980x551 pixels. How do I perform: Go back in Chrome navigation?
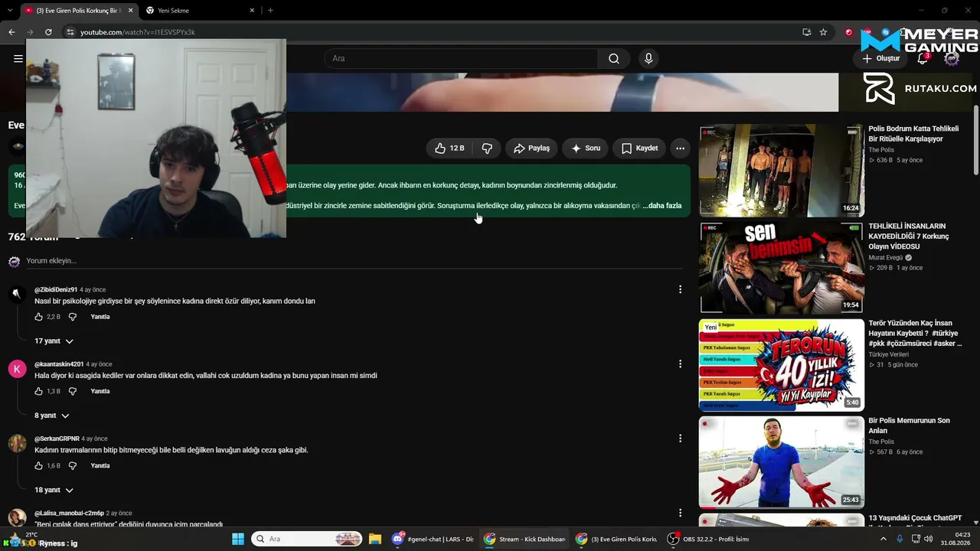coord(11,32)
